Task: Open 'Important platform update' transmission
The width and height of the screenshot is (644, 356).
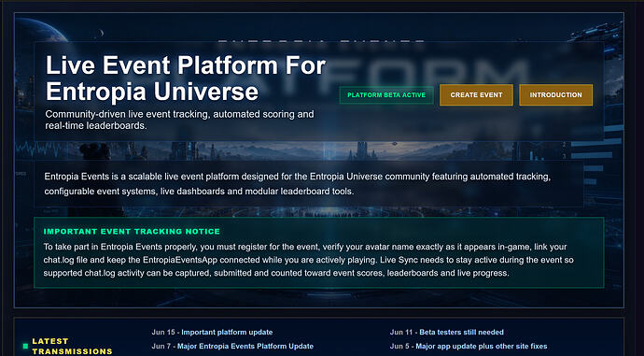Action: (x=227, y=332)
